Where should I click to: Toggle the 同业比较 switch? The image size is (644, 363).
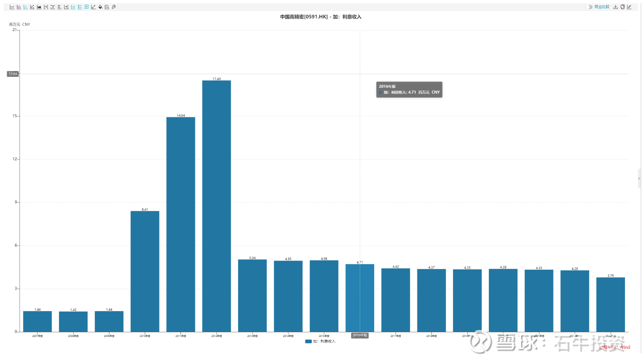coord(589,7)
